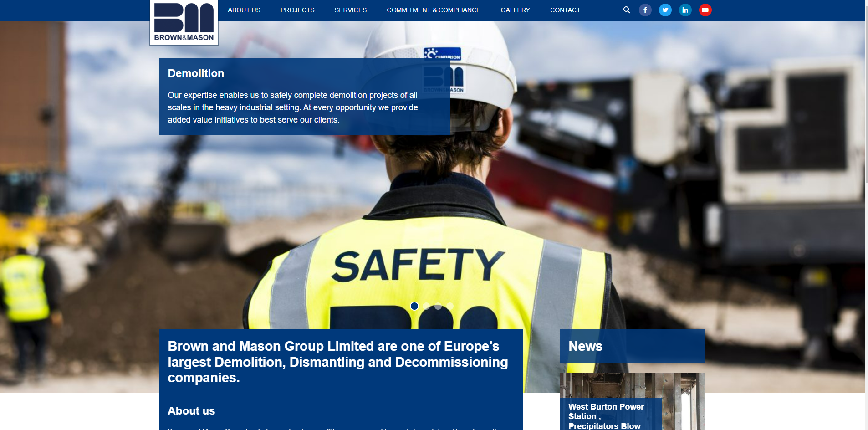The image size is (868, 430).
Task: Expand the About Us navigation dropdown
Action: tap(244, 10)
